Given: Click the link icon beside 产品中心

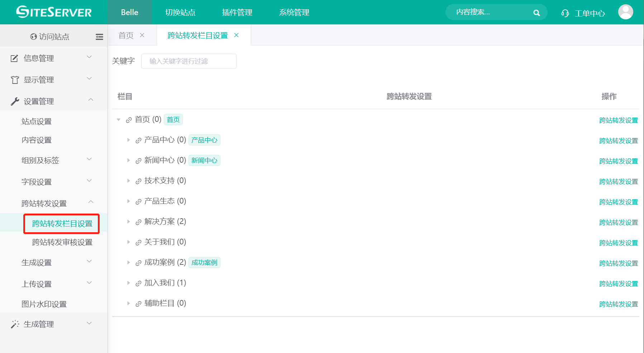Looking at the screenshot, I should (138, 140).
